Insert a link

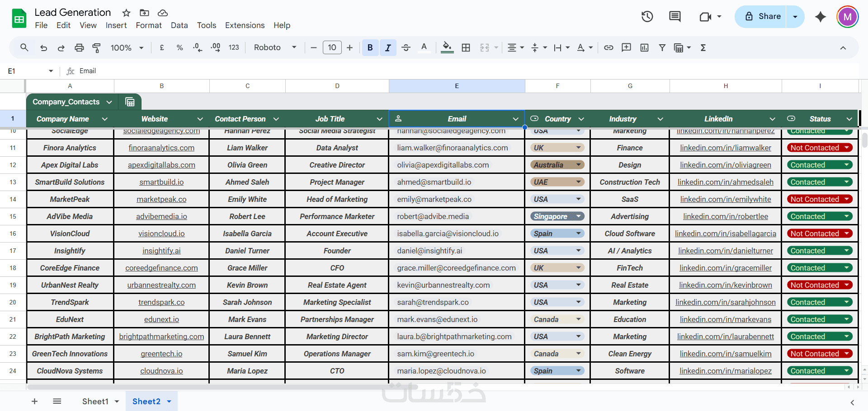point(609,47)
